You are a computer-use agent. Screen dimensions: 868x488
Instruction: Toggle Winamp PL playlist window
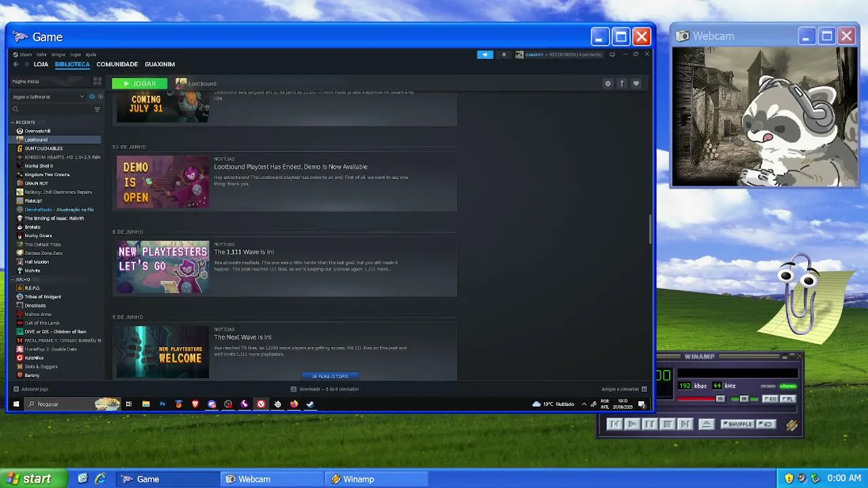click(x=787, y=399)
